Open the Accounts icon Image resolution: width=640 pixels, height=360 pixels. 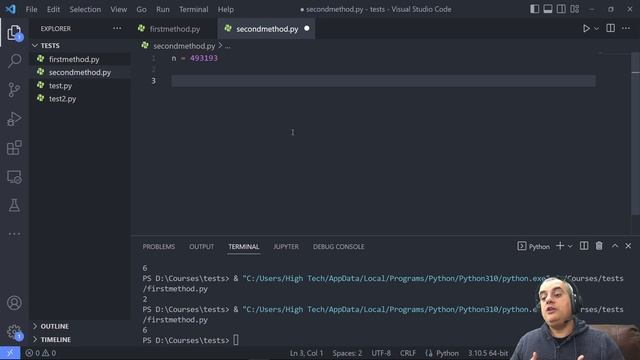tap(14, 303)
